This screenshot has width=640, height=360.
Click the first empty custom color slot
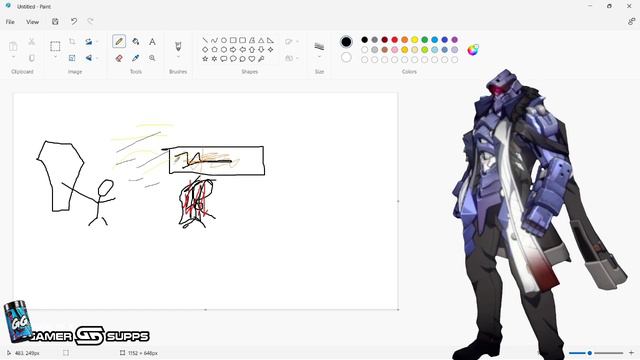tap(364, 60)
